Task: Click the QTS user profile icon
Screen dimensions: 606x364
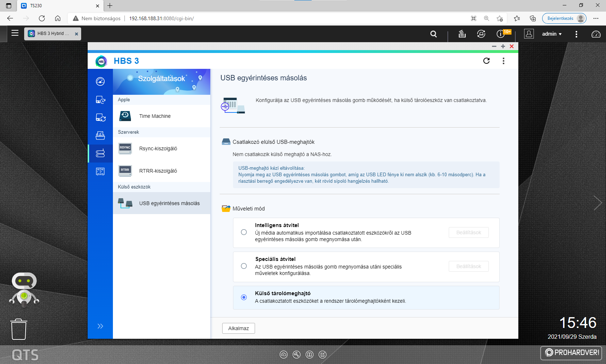Action: [x=529, y=34]
